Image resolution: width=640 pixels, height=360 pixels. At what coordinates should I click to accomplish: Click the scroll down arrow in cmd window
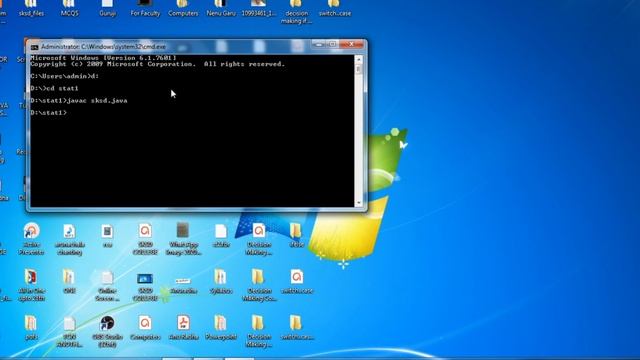point(359,203)
